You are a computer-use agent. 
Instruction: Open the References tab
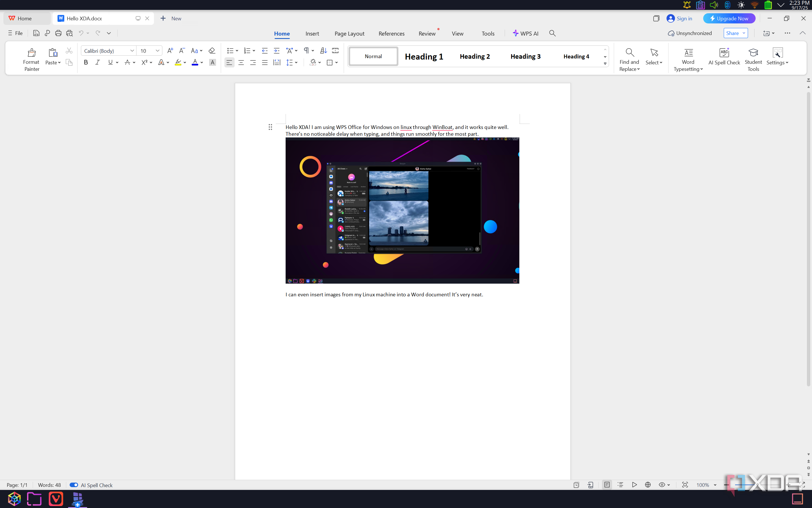[391, 34]
